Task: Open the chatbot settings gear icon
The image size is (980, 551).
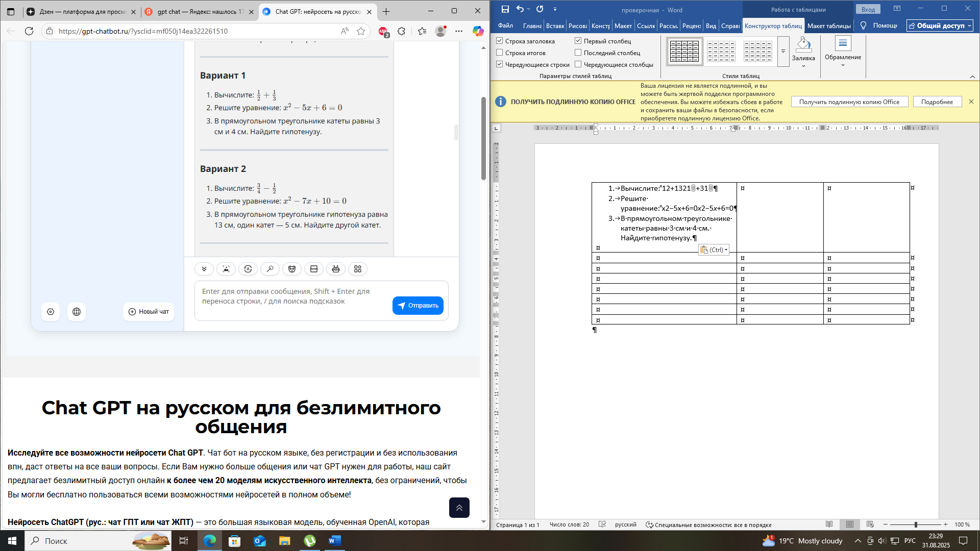Action: tap(51, 312)
